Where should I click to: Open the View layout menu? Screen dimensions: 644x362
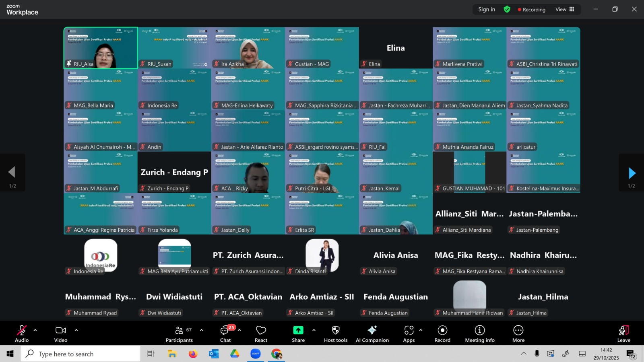565,9
